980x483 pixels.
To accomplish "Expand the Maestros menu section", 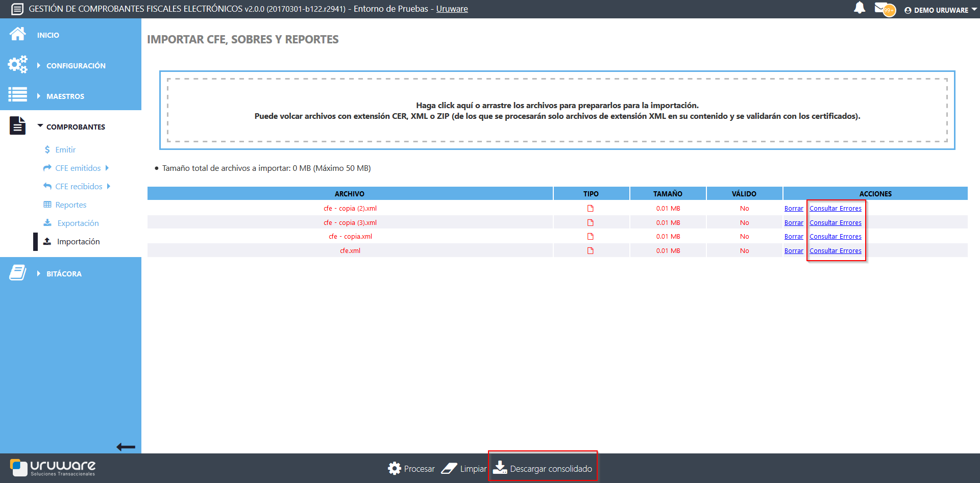I will click(65, 96).
